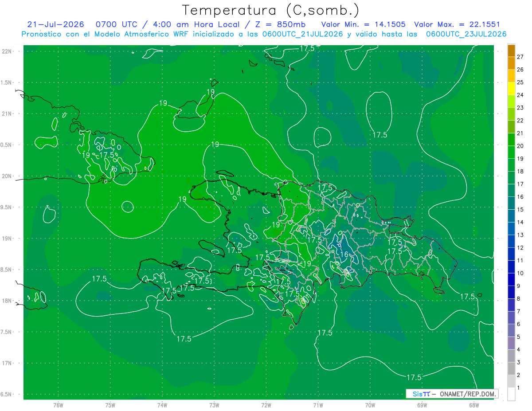Click the "21" label on the color scale

pyautogui.click(x=520, y=133)
